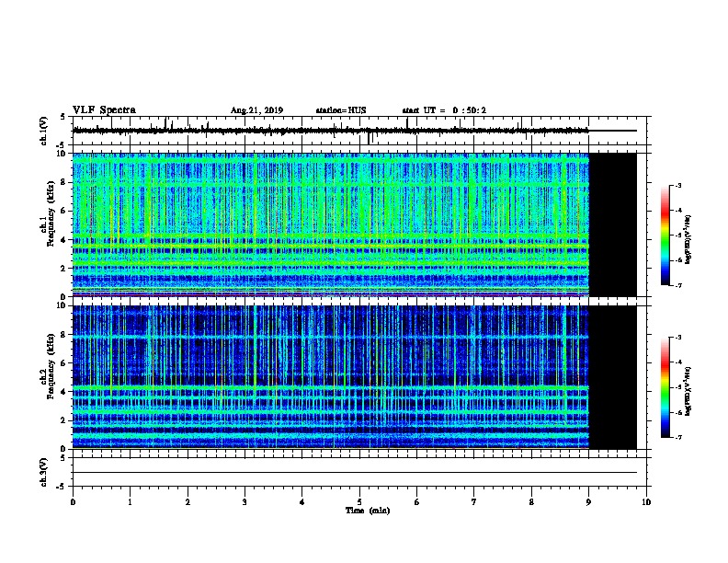Click the black no-data block in ch.1 spectrogram

[x=612, y=224]
